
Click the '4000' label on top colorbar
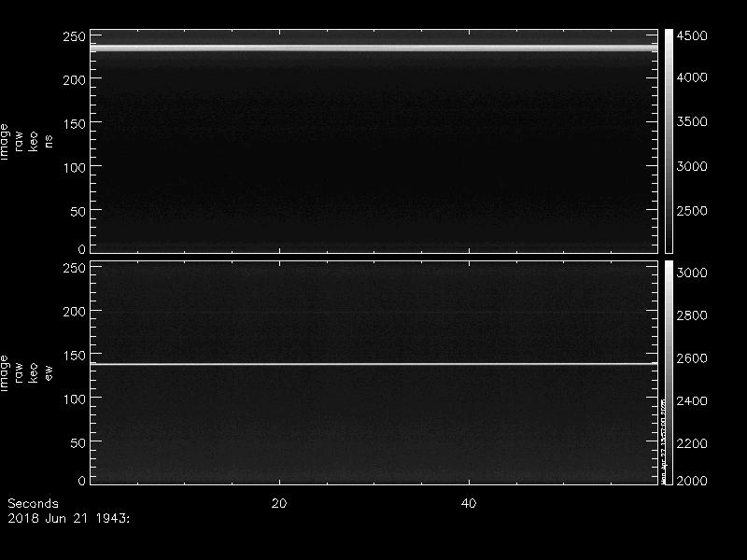692,77
